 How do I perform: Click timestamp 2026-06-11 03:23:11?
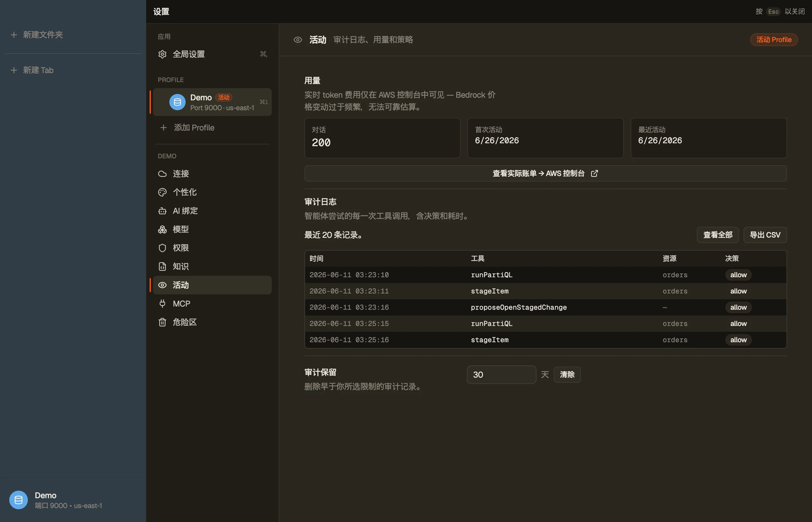pyautogui.click(x=349, y=291)
